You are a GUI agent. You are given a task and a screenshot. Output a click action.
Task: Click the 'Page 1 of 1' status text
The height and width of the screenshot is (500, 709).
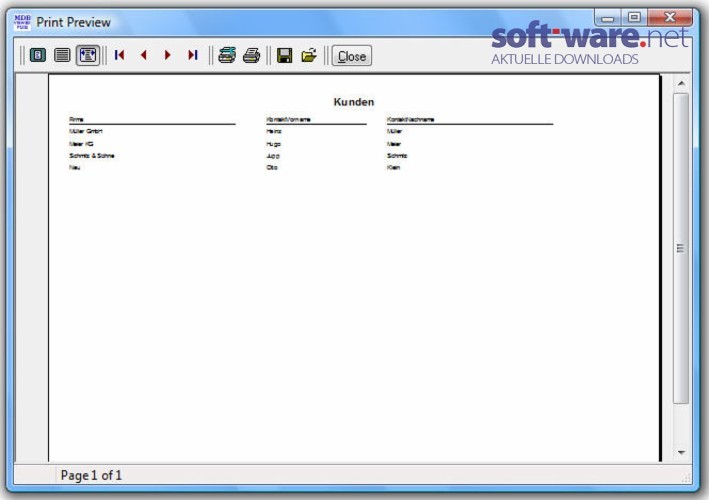pyautogui.click(x=91, y=475)
